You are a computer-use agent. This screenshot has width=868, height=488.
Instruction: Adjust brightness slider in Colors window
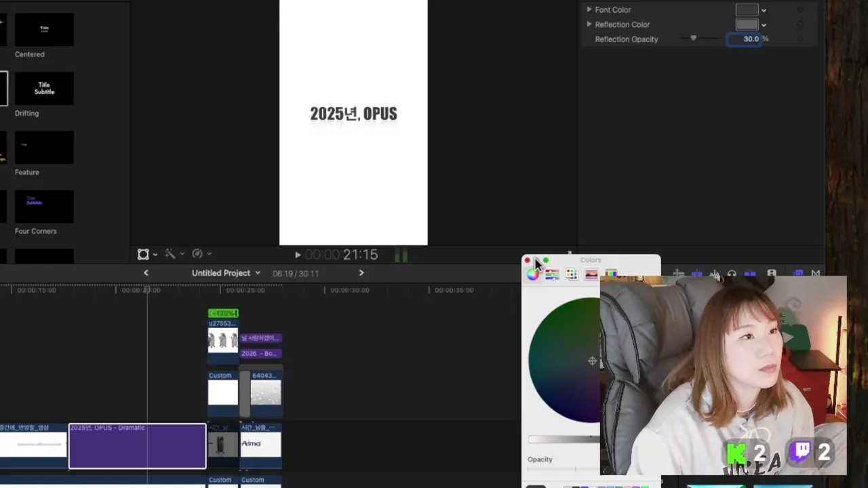click(564, 439)
